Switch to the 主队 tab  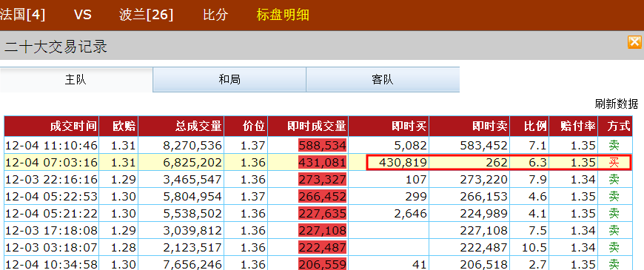click(x=76, y=80)
